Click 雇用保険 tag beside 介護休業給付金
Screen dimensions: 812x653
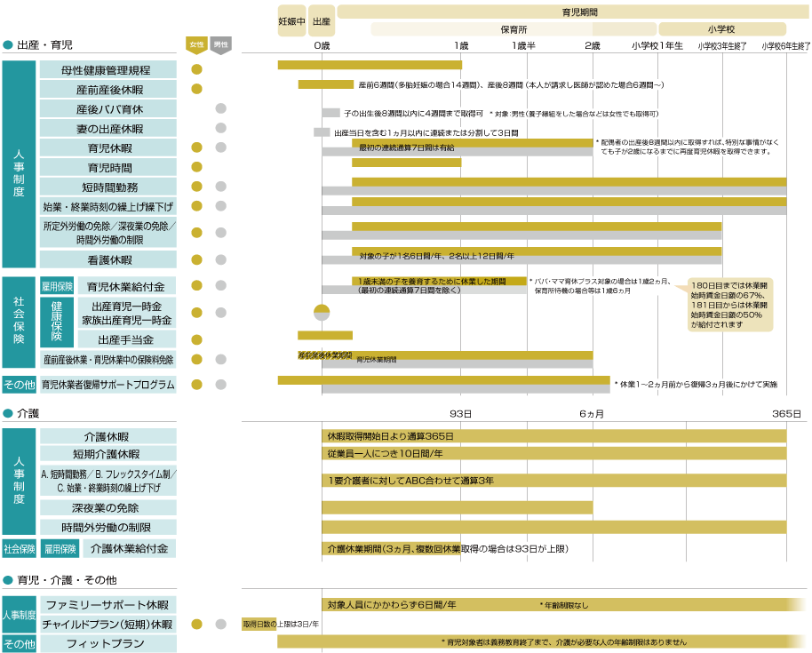pyautogui.click(x=60, y=548)
